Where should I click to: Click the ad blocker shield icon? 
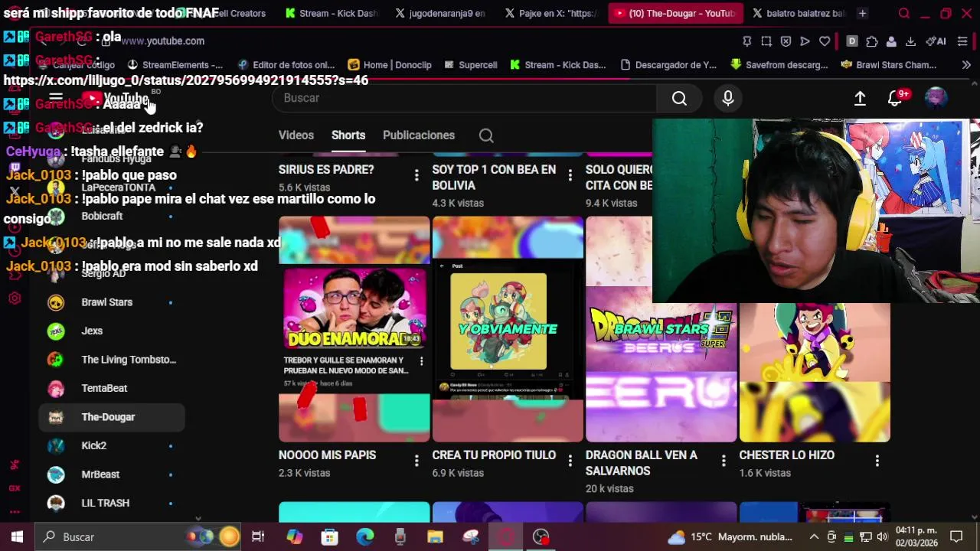[786, 41]
